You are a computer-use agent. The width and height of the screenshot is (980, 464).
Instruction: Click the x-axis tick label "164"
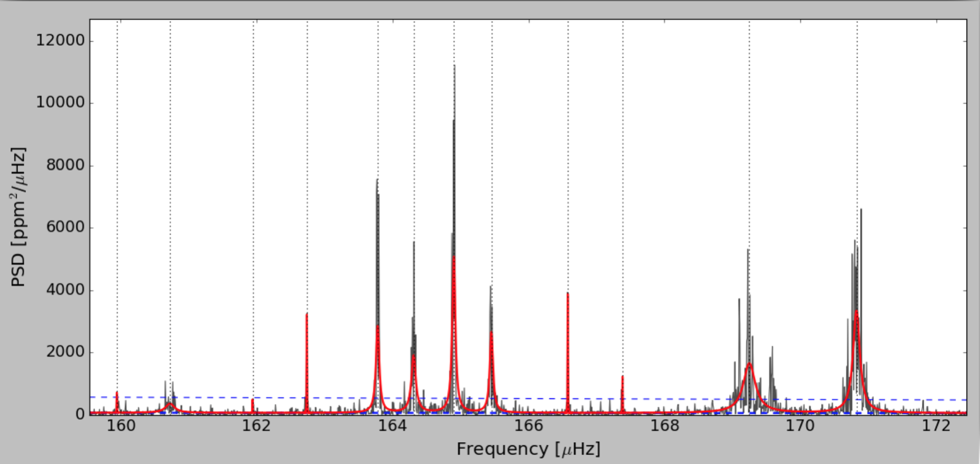click(x=393, y=426)
